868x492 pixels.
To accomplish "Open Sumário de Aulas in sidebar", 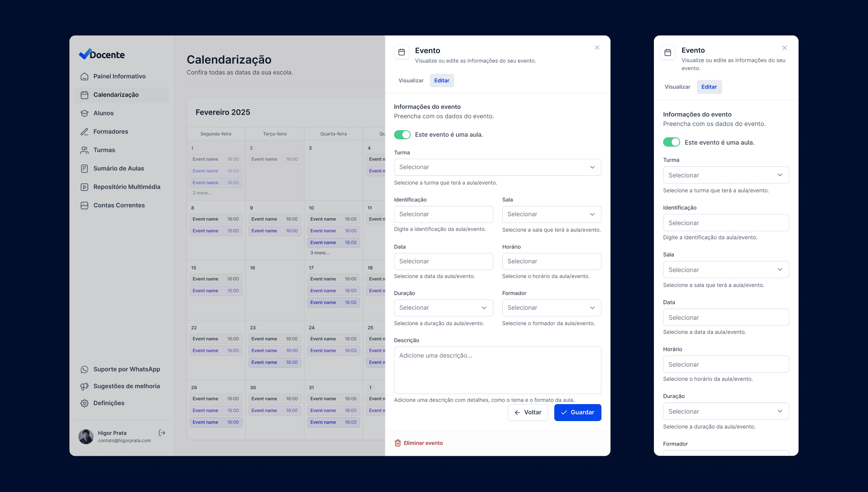I will point(118,169).
